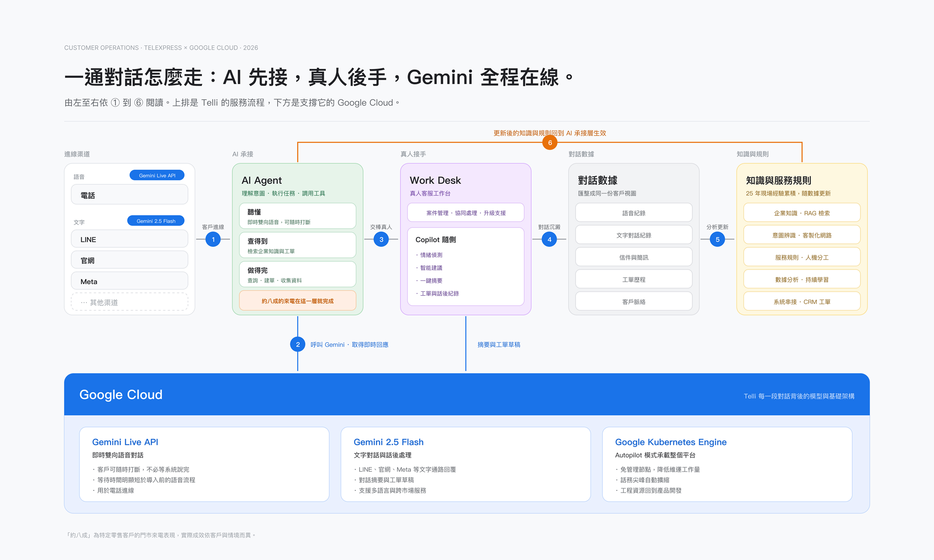Click the 客戶可隨時打斷 bullet line
The height and width of the screenshot is (560, 934).
click(x=141, y=469)
